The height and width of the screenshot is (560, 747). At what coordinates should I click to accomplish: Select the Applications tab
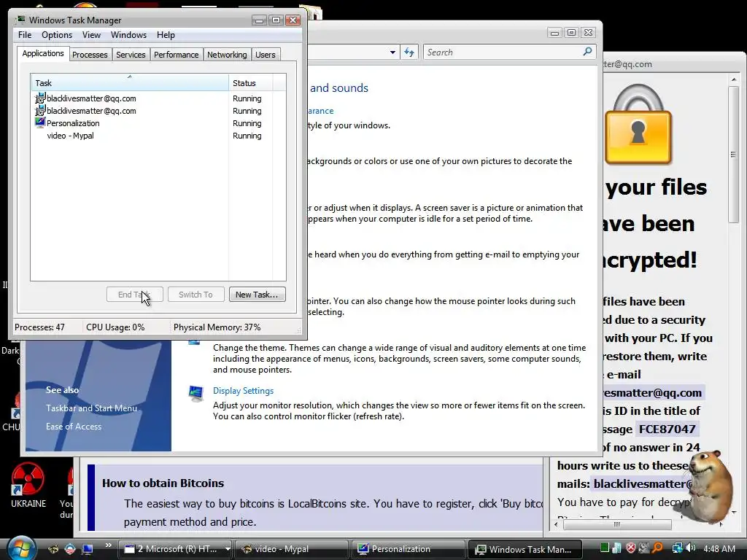coord(43,53)
